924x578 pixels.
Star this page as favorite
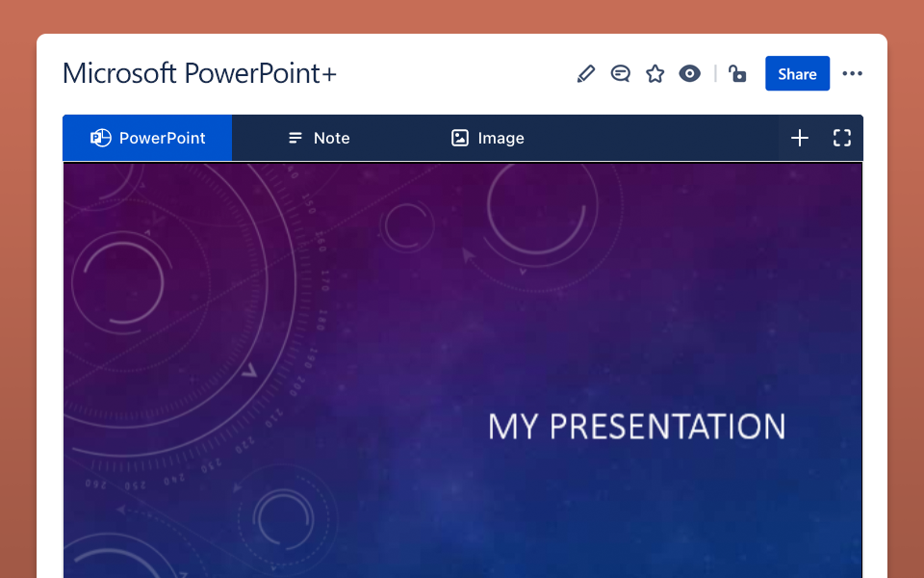click(654, 74)
